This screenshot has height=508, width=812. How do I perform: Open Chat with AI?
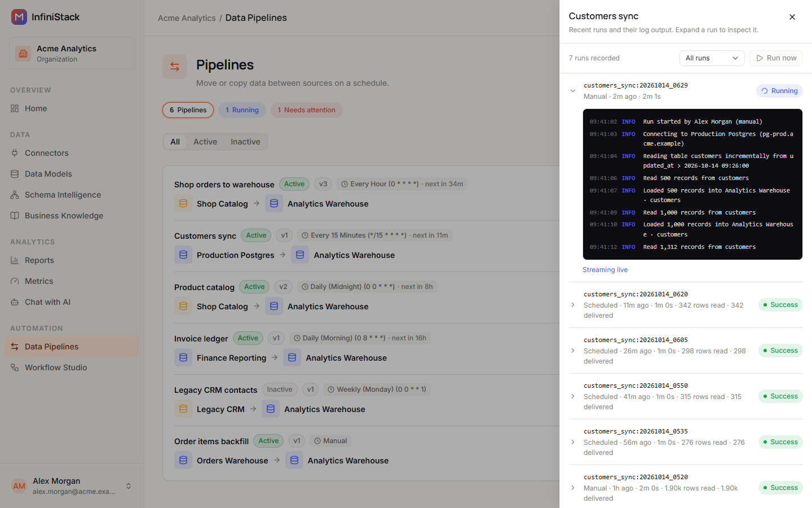[72, 302]
